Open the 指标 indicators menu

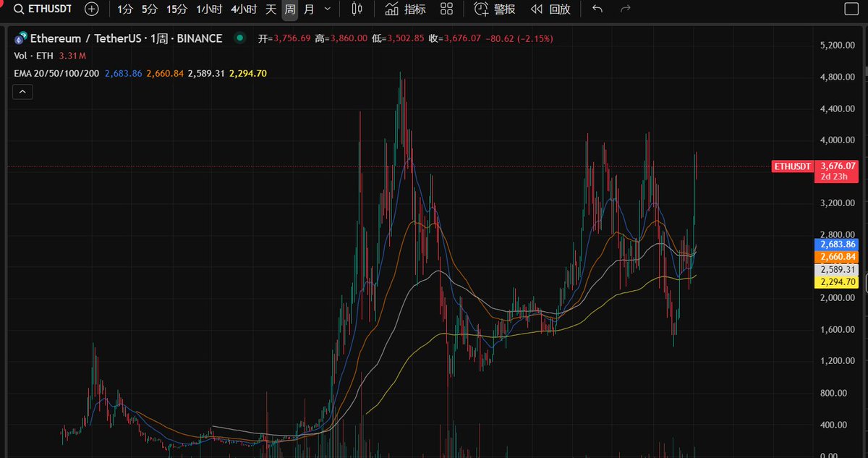[405, 9]
